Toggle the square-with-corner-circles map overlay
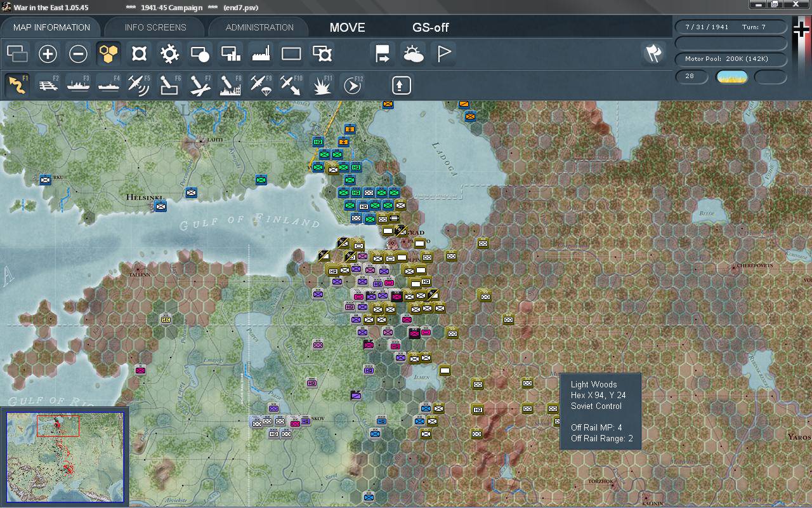 tap(139, 54)
